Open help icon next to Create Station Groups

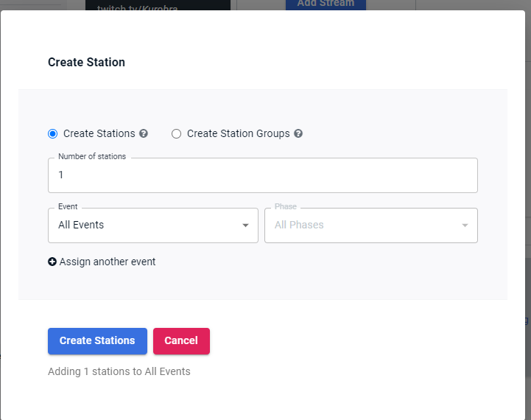point(298,133)
